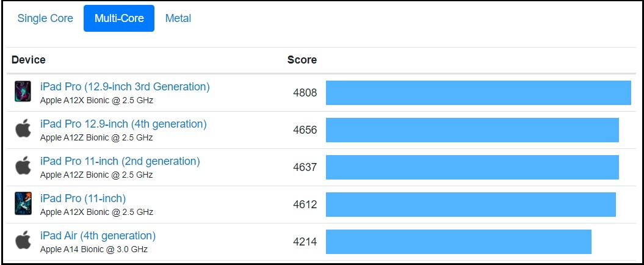The height and width of the screenshot is (265, 644).
Task: Click the 4656 score bar
Action: click(x=472, y=130)
